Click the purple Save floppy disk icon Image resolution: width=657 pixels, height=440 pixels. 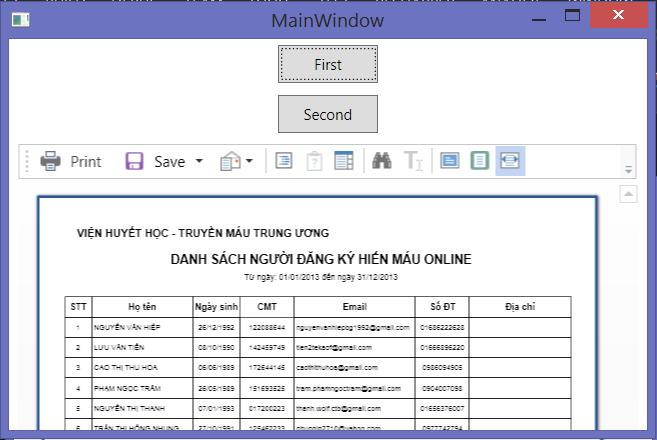pos(134,161)
